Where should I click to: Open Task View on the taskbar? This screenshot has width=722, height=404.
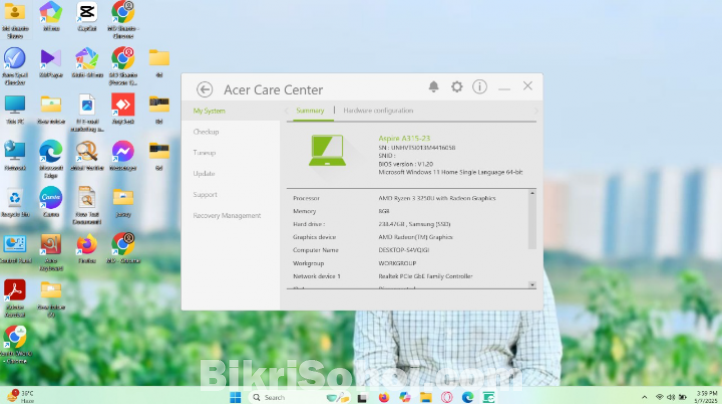pyautogui.click(x=362, y=398)
